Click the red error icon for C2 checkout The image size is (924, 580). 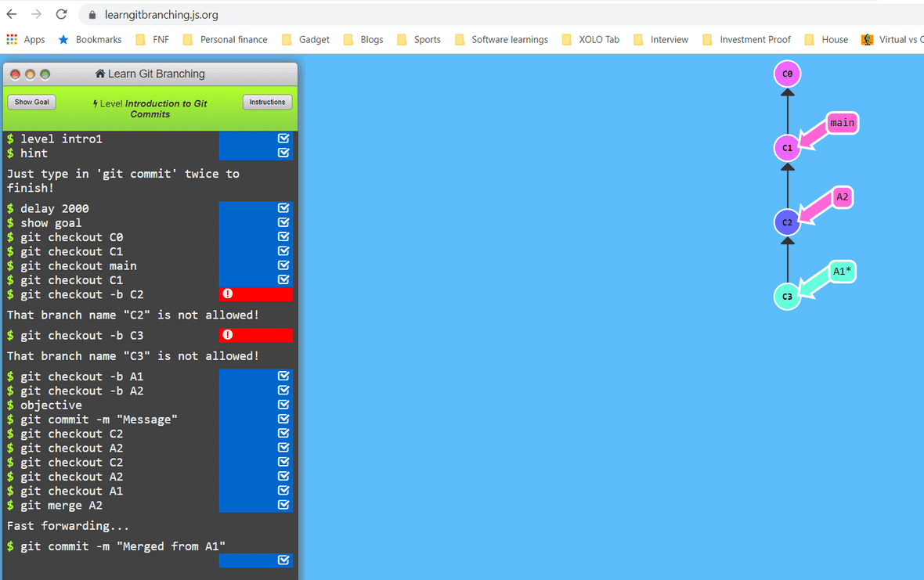click(228, 294)
